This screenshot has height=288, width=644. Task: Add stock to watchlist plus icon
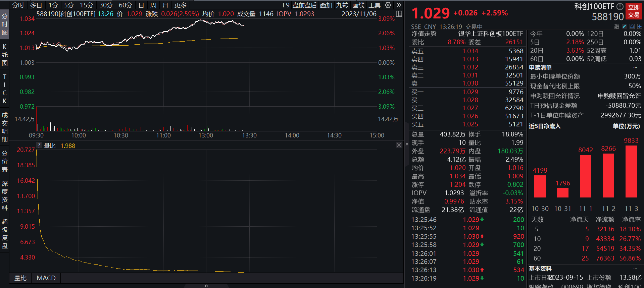coord(640,26)
